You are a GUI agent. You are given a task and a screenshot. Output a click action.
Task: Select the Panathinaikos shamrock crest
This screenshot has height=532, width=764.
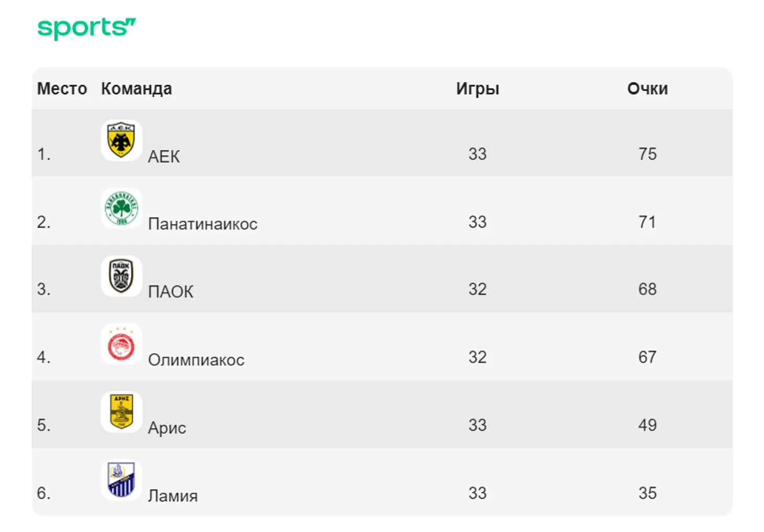pyautogui.click(x=121, y=208)
